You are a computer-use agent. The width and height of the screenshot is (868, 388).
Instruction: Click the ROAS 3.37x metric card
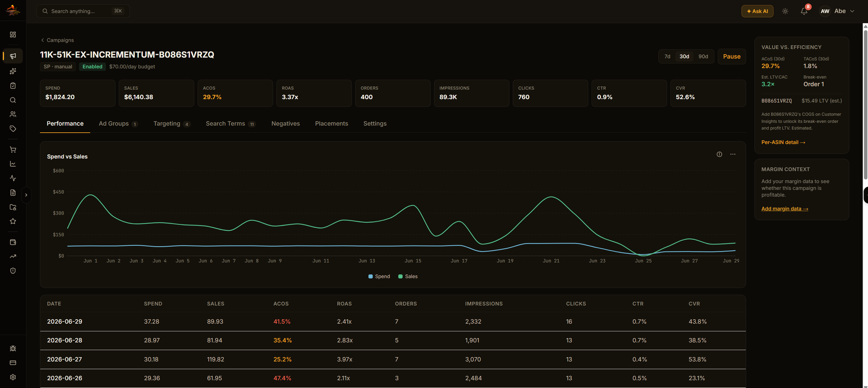(314, 93)
